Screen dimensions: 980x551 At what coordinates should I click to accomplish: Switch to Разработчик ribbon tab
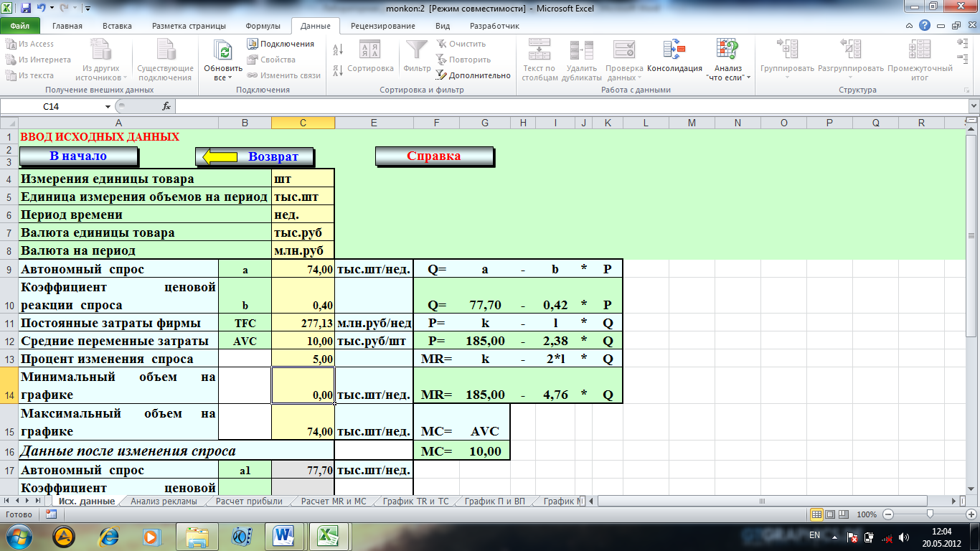(495, 26)
